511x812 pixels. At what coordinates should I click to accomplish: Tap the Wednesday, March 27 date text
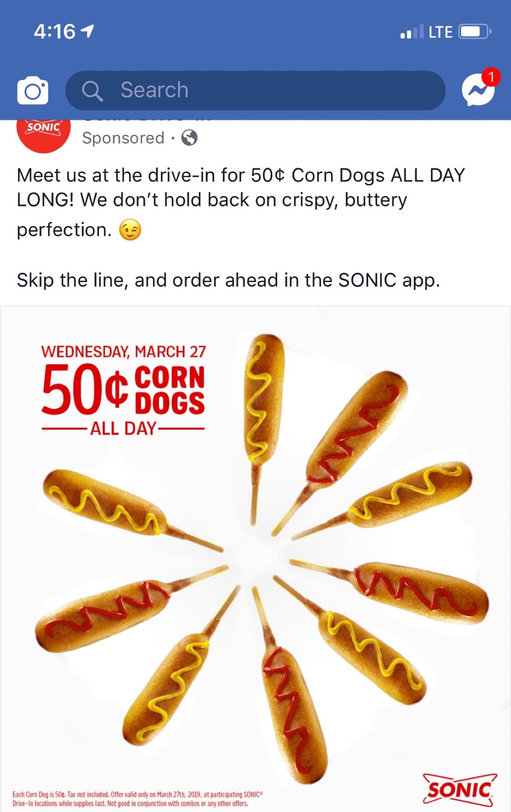[x=123, y=352]
